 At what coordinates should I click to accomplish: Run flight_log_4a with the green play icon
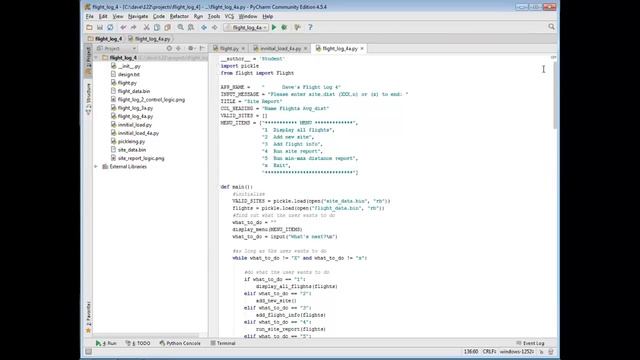click(x=274, y=27)
